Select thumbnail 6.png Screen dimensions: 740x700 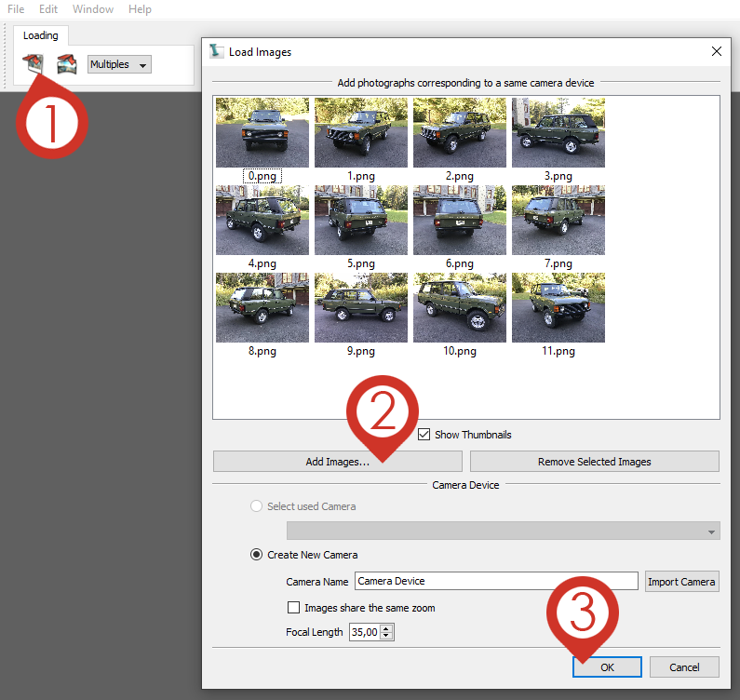[460, 220]
